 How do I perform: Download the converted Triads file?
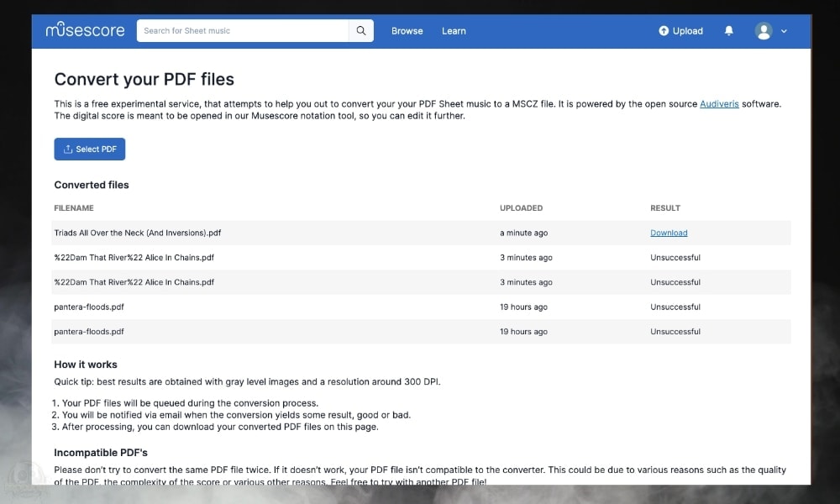[x=669, y=233]
